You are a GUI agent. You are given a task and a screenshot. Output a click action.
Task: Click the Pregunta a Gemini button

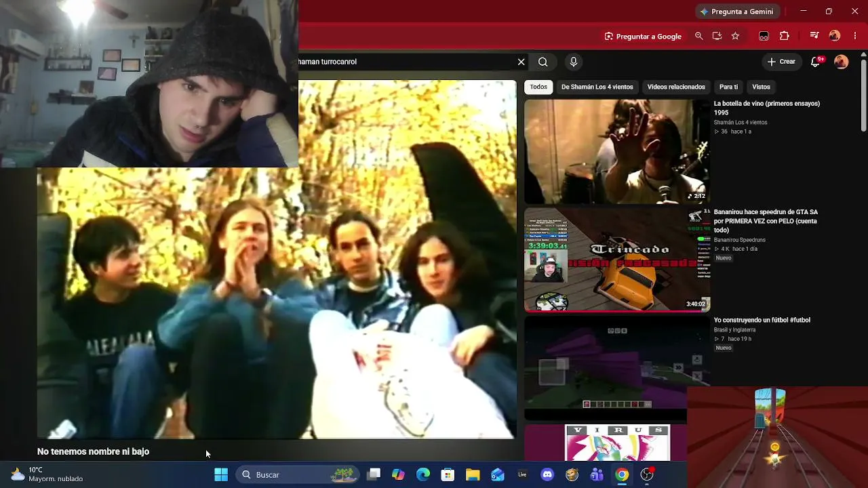point(736,12)
